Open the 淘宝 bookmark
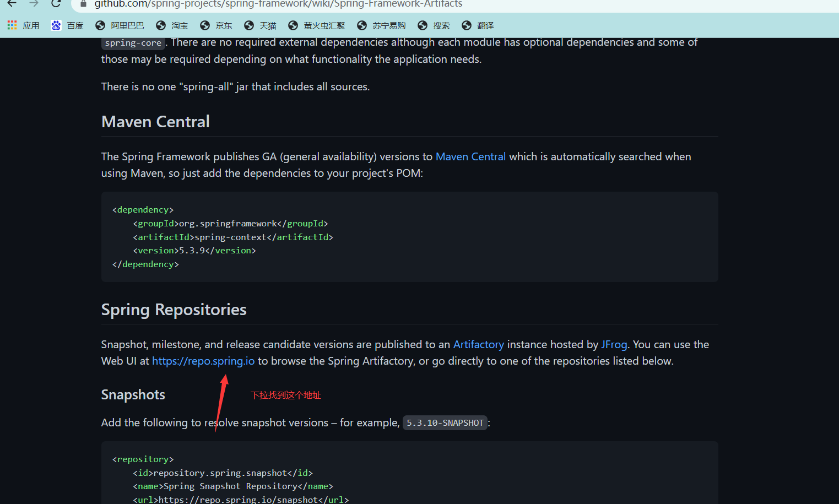The width and height of the screenshot is (839, 504). pos(172,25)
